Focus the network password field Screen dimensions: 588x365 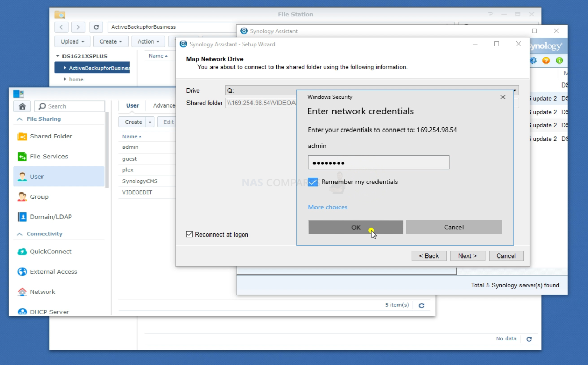pyautogui.click(x=379, y=163)
